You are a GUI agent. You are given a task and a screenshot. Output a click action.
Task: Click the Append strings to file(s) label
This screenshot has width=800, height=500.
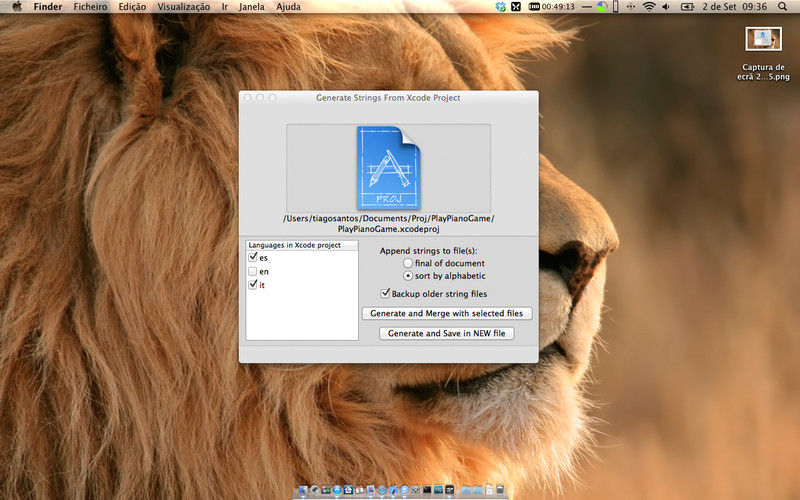pyautogui.click(x=428, y=251)
